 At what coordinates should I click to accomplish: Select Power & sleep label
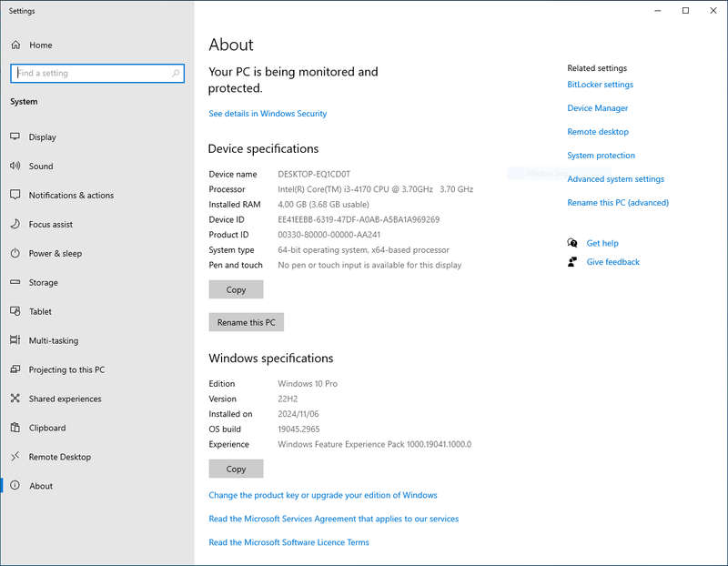[56, 254]
